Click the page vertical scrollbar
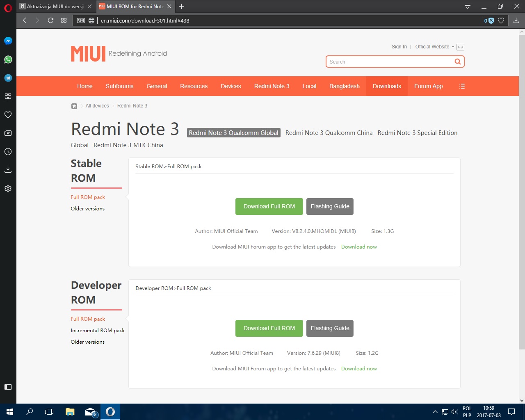This screenshot has height=420, width=525. [522, 189]
